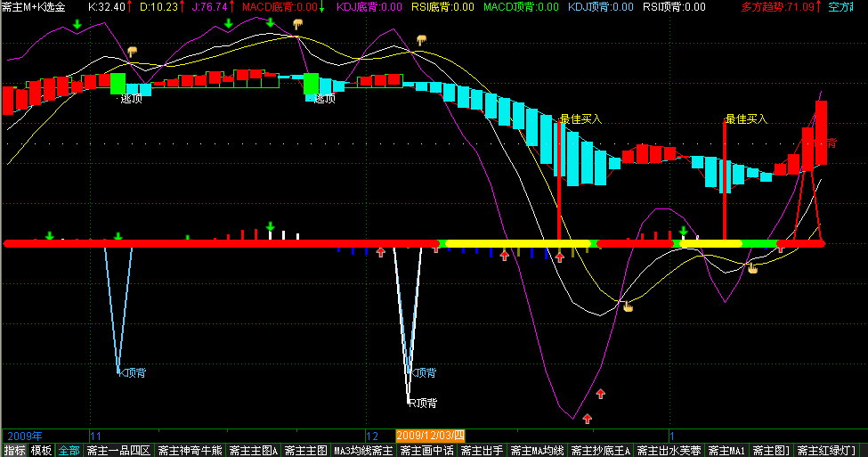Open the 斋主一品四区 indicator tab

pos(118,451)
